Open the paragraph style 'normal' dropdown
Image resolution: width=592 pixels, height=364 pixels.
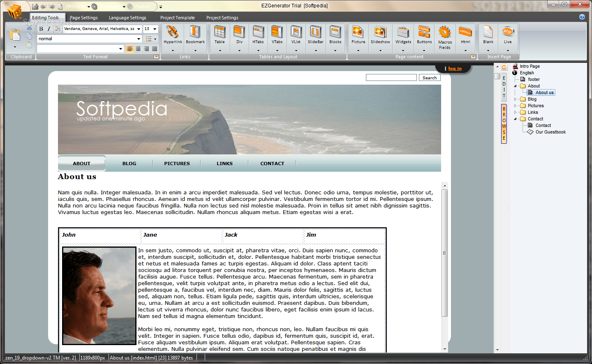[x=139, y=39]
